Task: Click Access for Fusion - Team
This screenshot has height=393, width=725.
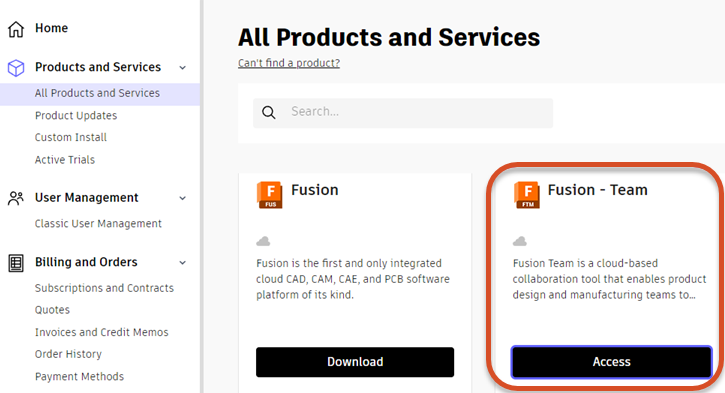Action: click(611, 362)
